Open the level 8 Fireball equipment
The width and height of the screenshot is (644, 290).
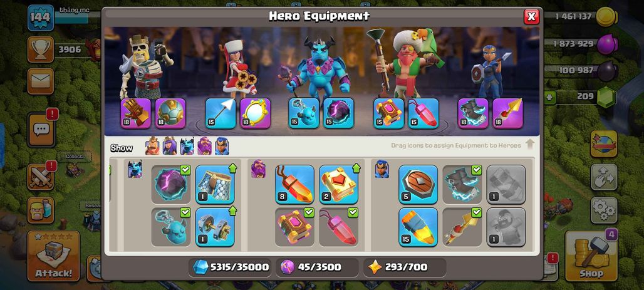pyautogui.click(x=294, y=184)
